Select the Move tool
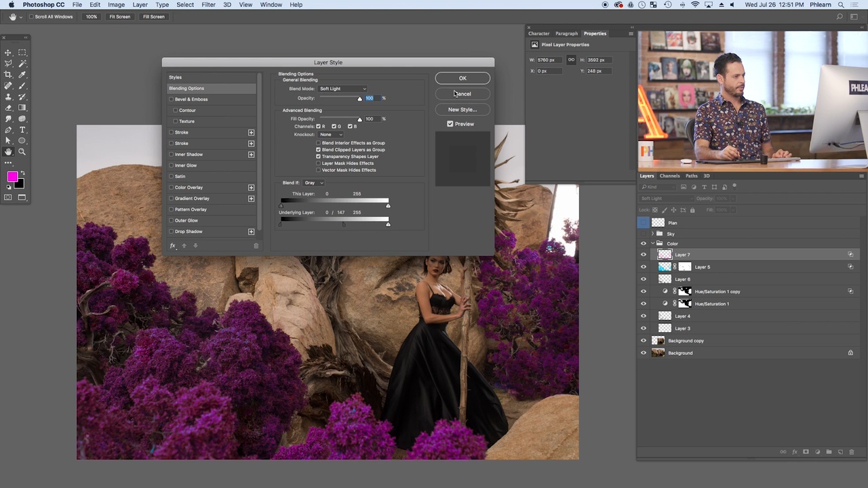Image resolution: width=868 pixels, height=488 pixels. tap(8, 52)
